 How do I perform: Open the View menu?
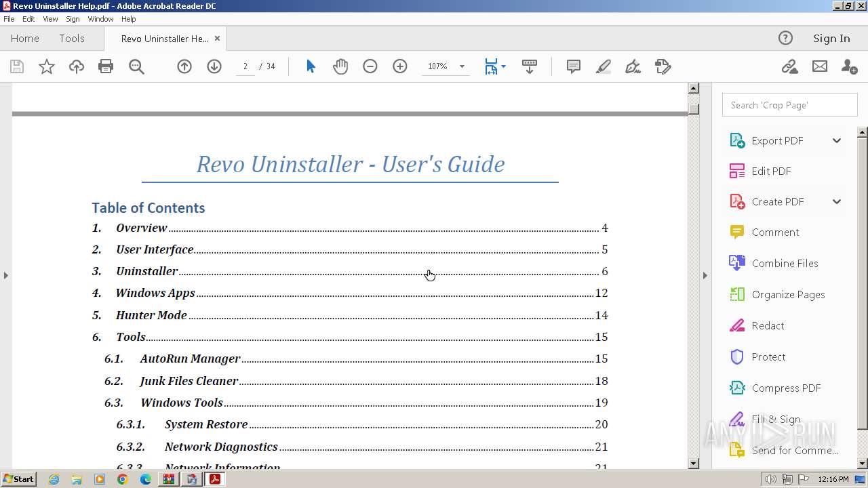[x=50, y=19]
